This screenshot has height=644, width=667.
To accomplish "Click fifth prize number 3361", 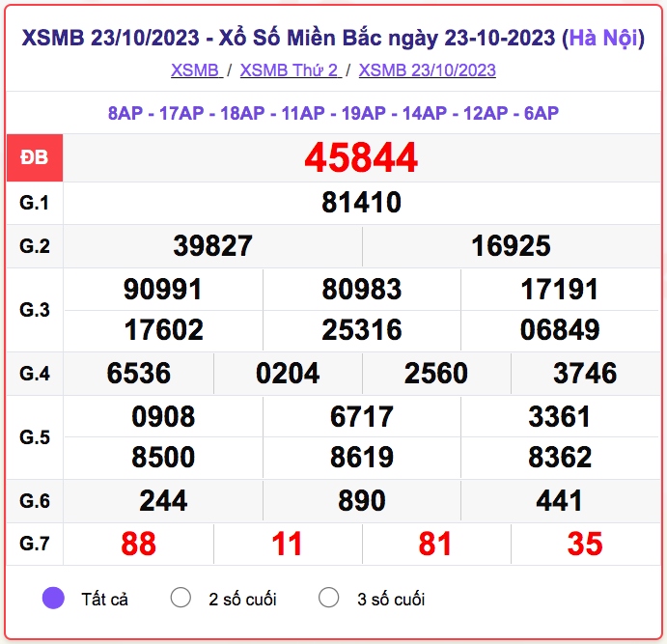I will 560,416.
